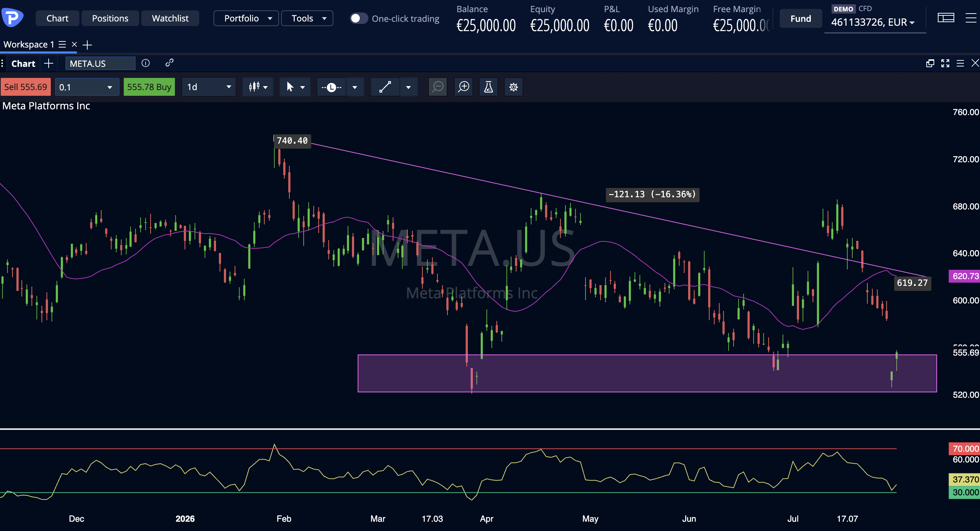Open the account selector 461133726, EUR
The height and width of the screenshot is (531, 980).
(x=873, y=22)
